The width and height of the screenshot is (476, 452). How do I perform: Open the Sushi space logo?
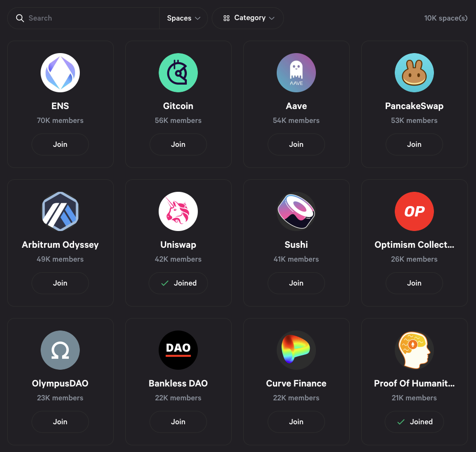296,211
